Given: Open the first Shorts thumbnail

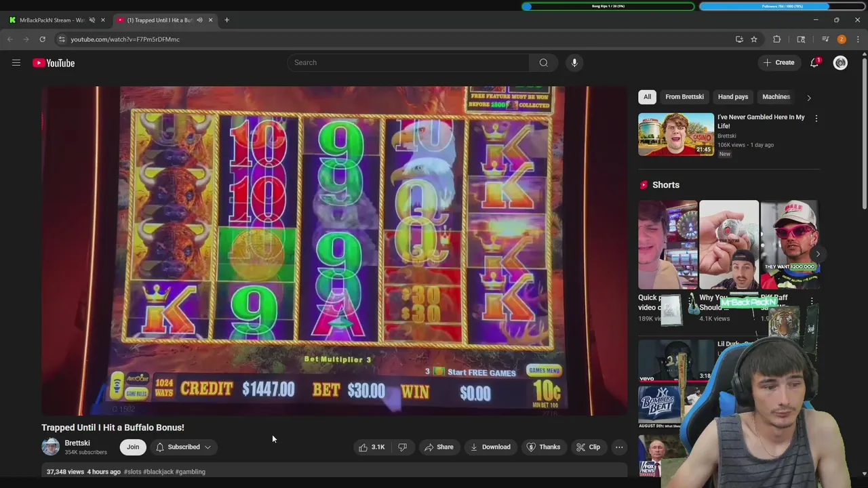Looking at the screenshot, I should pyautogui.click(x=667, y=245).
